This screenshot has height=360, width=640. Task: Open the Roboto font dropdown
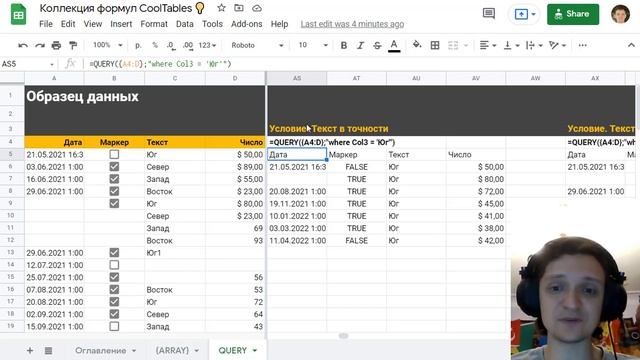(x=257, y=45)
